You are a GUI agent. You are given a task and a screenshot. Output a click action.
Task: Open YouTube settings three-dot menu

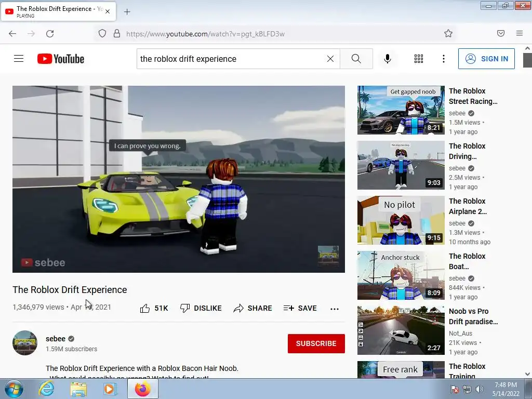point(444,59)
